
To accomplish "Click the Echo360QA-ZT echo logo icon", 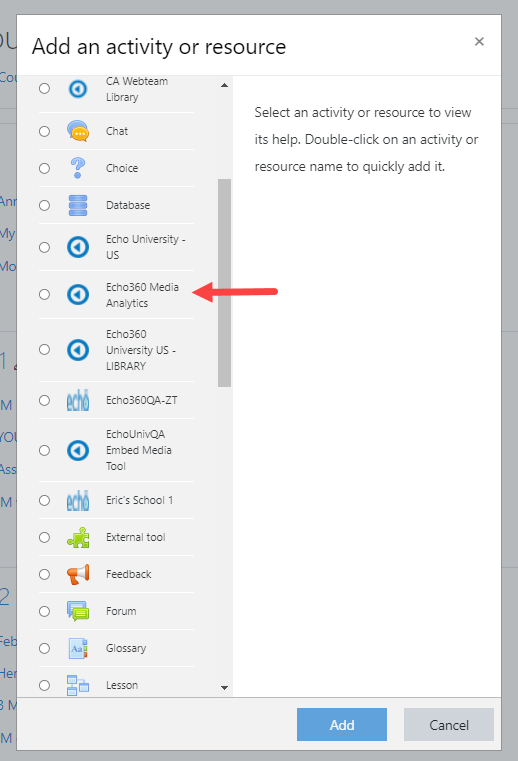I will click(x=78, y=400).
